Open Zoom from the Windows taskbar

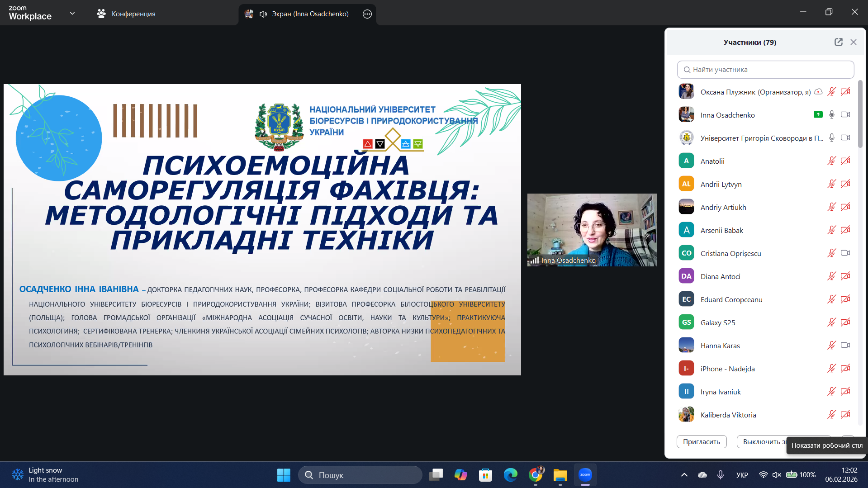[x=585, y=475]
